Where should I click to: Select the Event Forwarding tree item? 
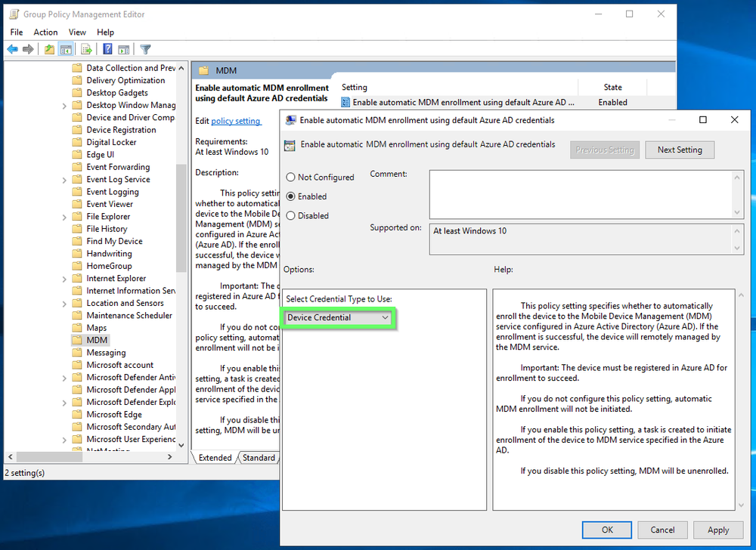pyautogui.click(x=118, y=167)
